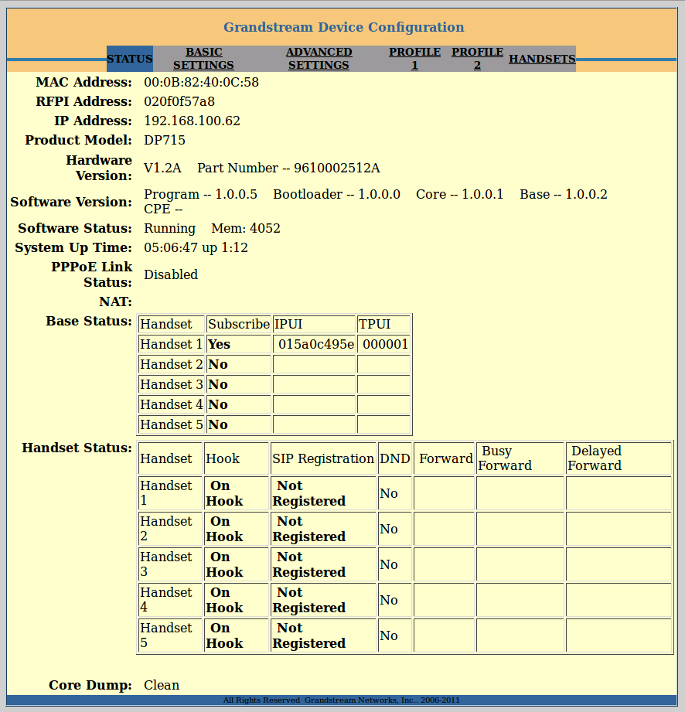Image resolution: width=685 pixels, height=712 pixels.
Task: Click the DND column header
Action: tap(394, 459)
